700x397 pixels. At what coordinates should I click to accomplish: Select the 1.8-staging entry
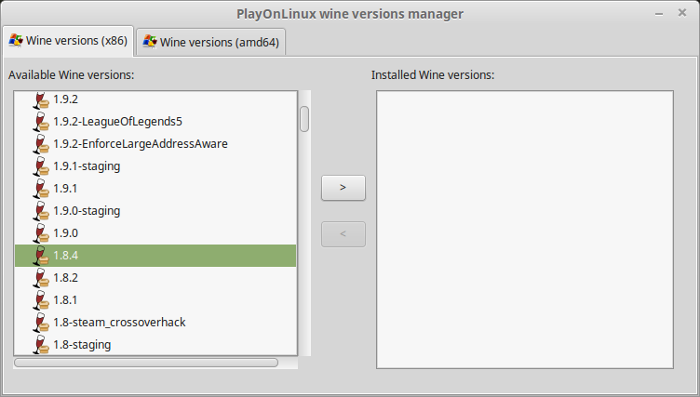(x=82, y=345)
